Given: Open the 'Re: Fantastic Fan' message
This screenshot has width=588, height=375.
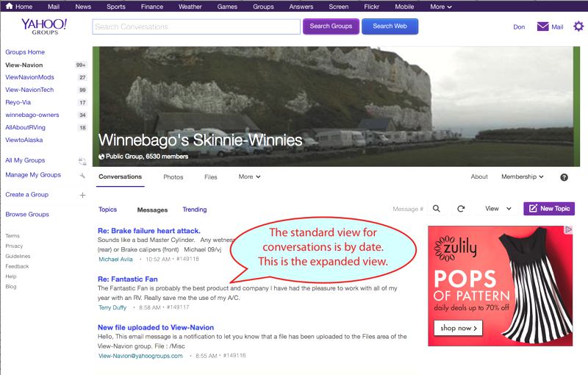Looking at the screenshot, I should (x=128, y=279).
